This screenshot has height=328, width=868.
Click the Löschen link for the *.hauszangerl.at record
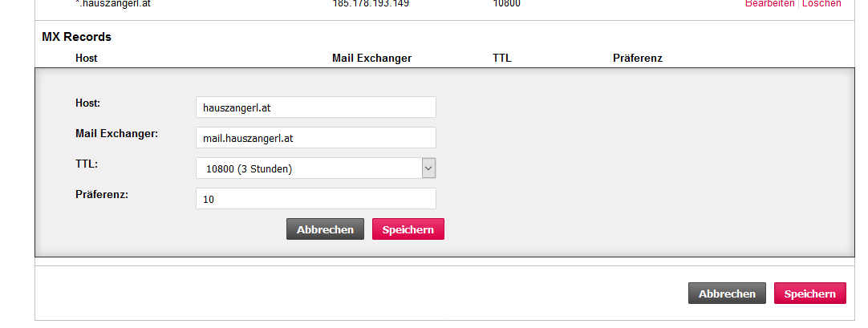click(x=821, y=4)
